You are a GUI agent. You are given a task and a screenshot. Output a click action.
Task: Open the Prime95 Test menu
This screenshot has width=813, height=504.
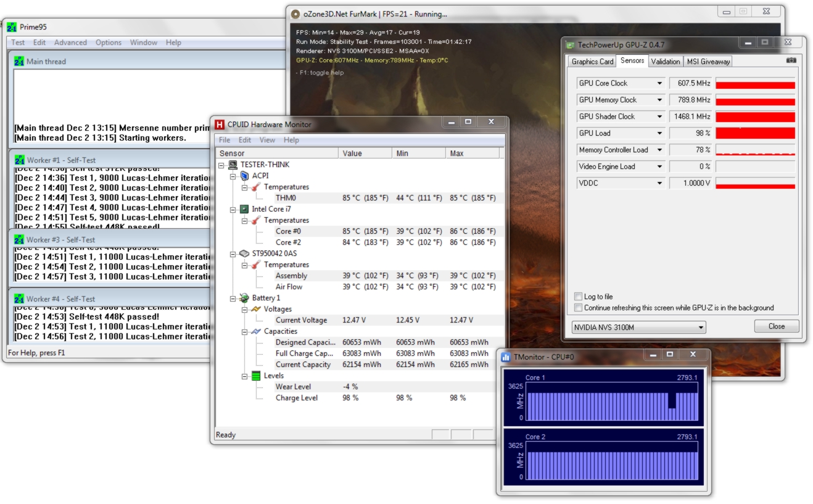[18, 43]
